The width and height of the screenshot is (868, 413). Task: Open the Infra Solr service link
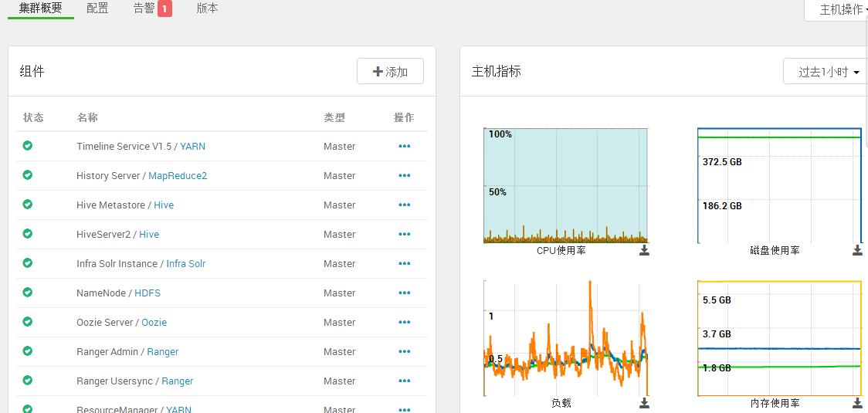(x=186, y=263)
